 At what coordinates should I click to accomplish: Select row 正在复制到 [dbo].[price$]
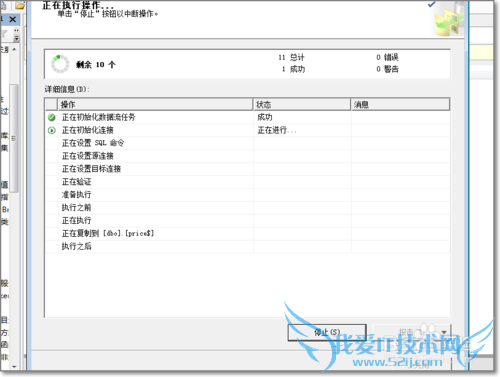(247, 233)
